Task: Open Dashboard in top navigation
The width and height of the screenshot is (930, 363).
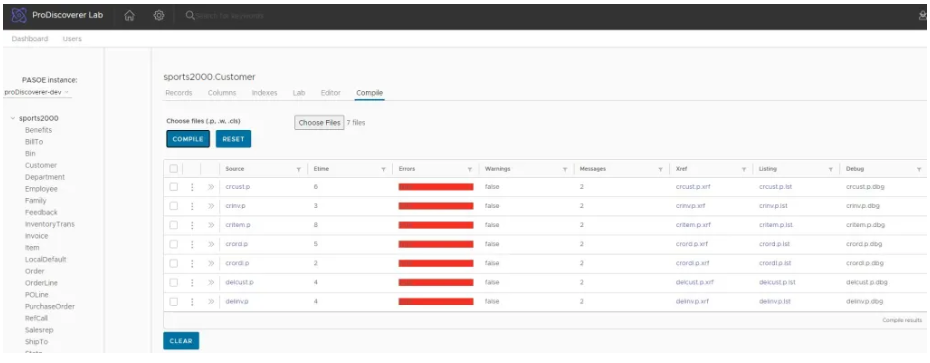Action: [x=30, y=39]
